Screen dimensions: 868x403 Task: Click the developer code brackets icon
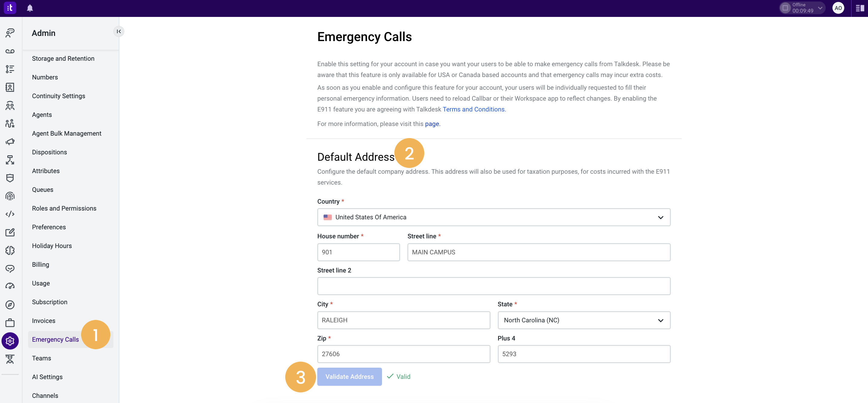tap(10, 214)
